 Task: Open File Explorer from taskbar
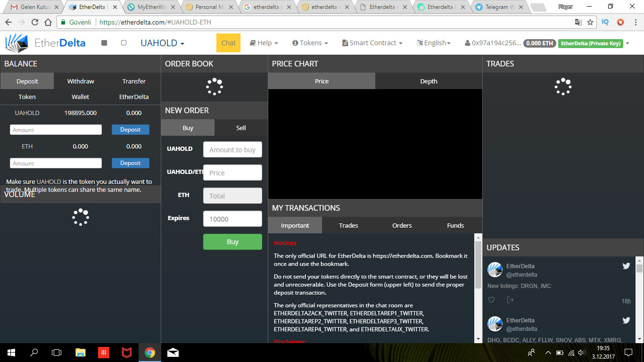click(81, 352)
